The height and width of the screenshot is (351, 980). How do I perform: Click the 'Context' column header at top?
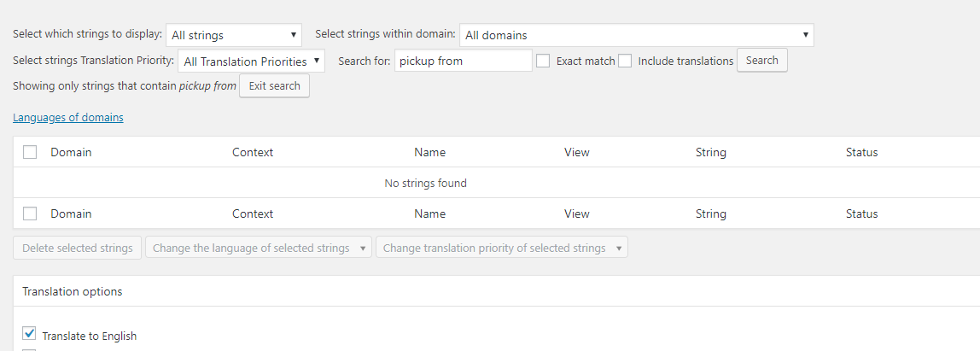tap(253, 153)
